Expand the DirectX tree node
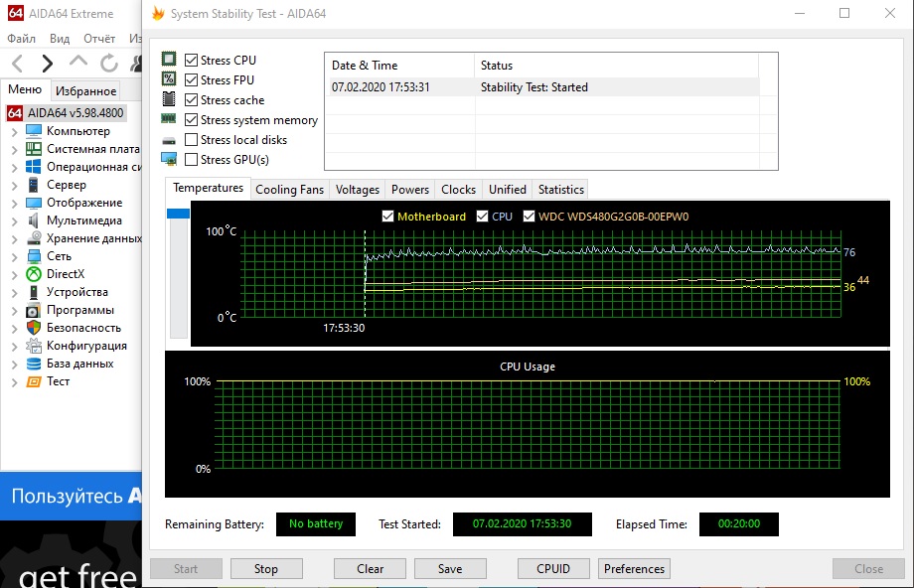The height and width of the screenshot is (588, 914). point(15,275)
